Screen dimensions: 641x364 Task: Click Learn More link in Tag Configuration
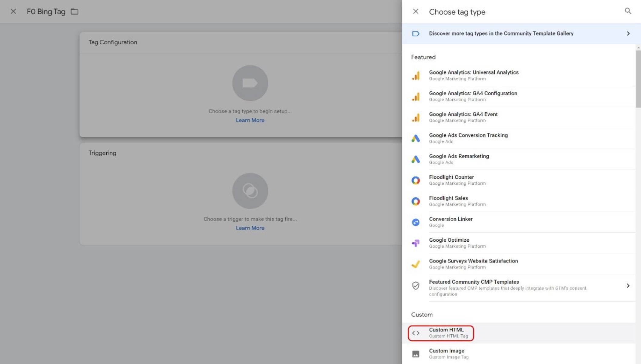(250, 120)
